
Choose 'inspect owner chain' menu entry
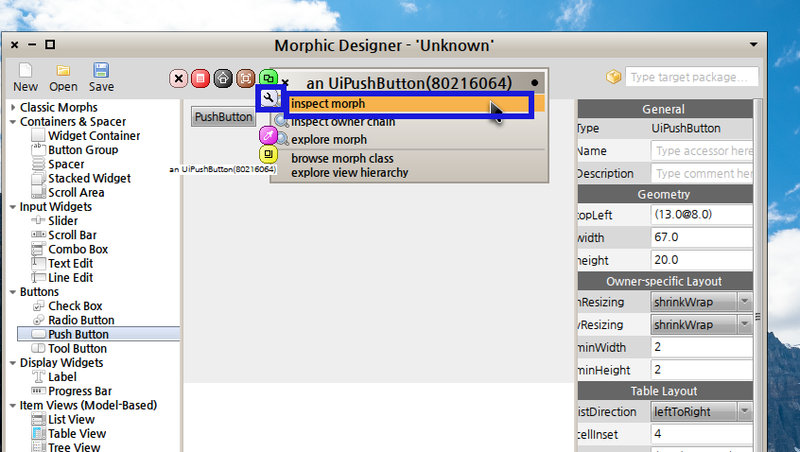[x=343, y=122]
